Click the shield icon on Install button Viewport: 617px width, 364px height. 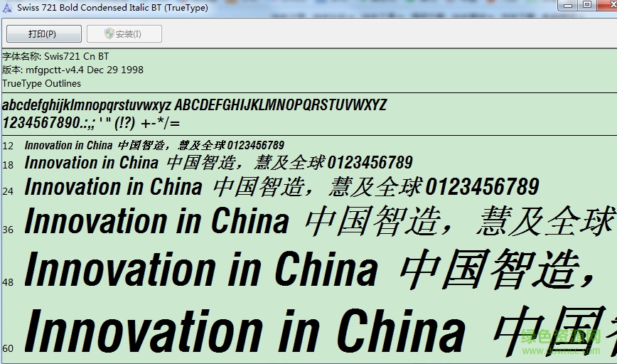point(109,33)
